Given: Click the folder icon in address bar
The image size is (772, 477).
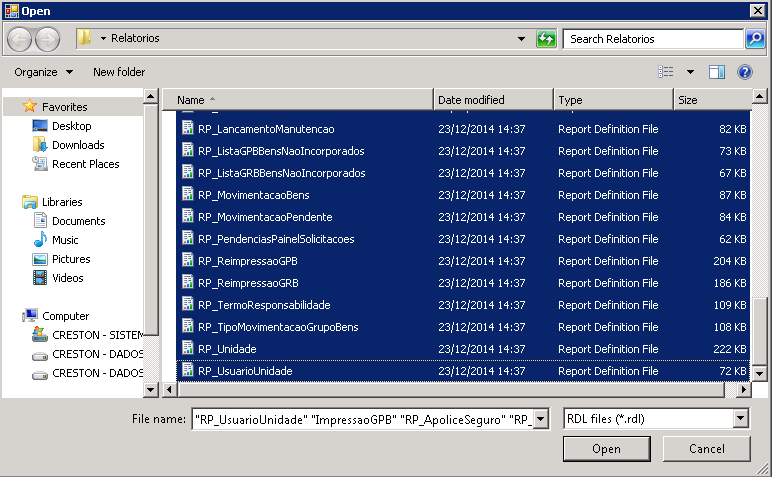Looking at the screenshot, I should click(84, 38).
